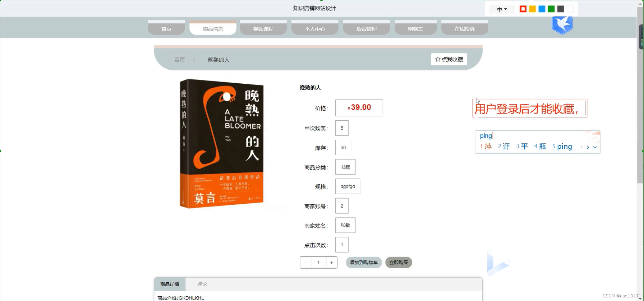Click the 单次购买 value 5
This screenshot has height=301, width=644.
pyautogui.click(x=342, y=128)
